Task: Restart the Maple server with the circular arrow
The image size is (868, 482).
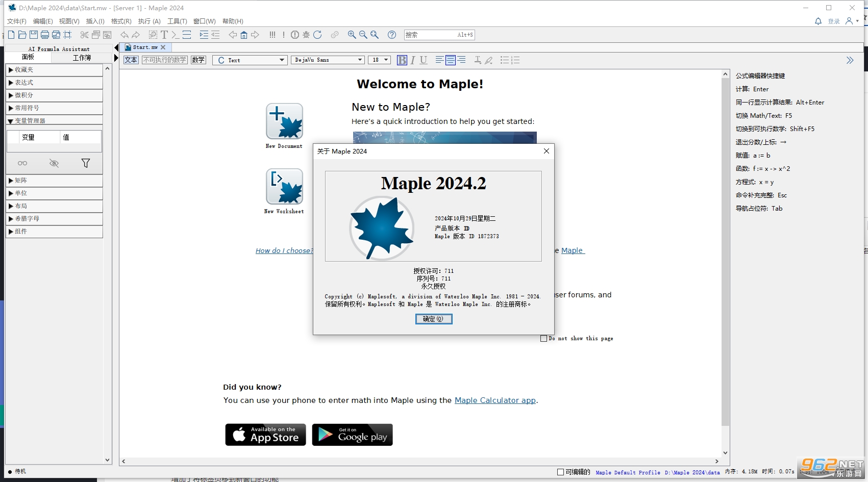Action: 317,35
